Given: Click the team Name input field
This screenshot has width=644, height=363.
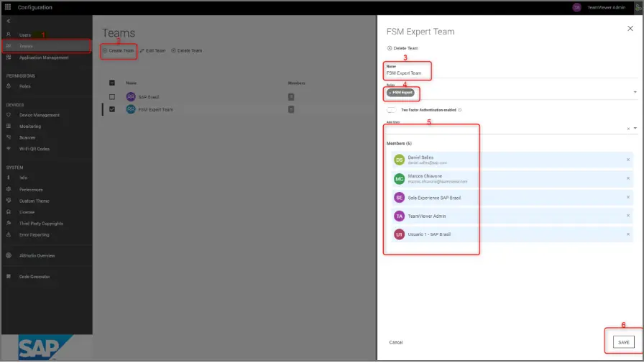Looking at the screenshot, I should (512, 73).
